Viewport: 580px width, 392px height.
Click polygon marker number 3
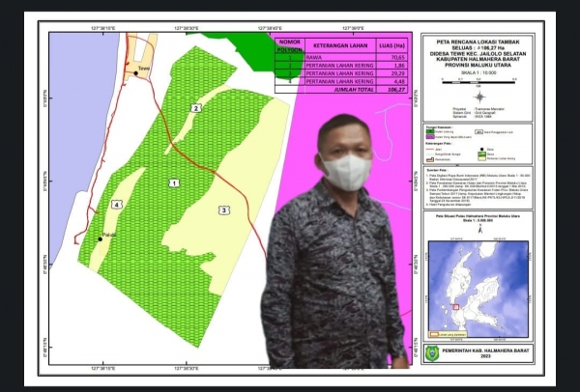coord(223,210)
